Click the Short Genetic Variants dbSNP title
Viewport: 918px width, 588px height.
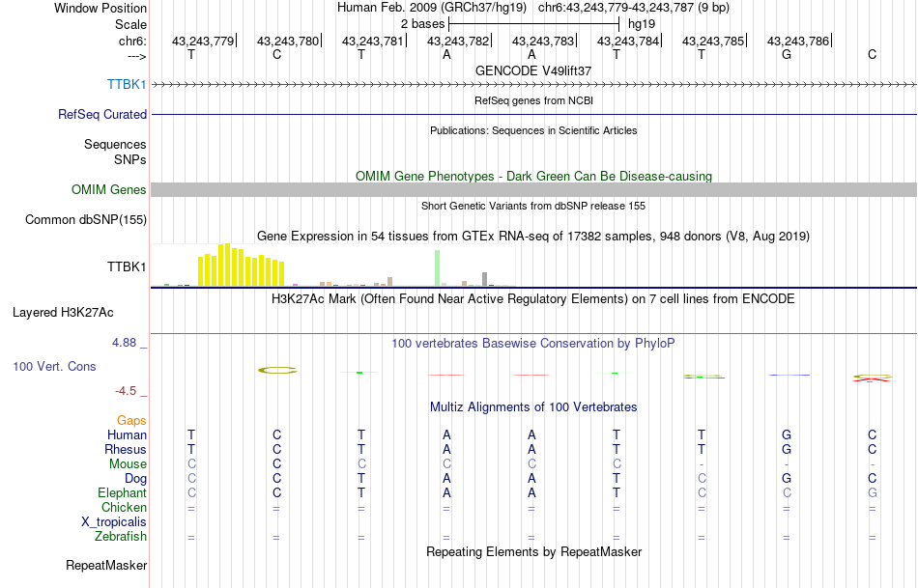tap(533, 206)
